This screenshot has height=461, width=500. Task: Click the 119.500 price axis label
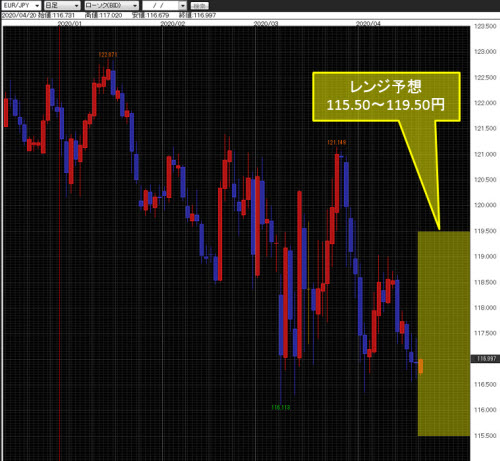pyautogui.click(x=485, y=231)
